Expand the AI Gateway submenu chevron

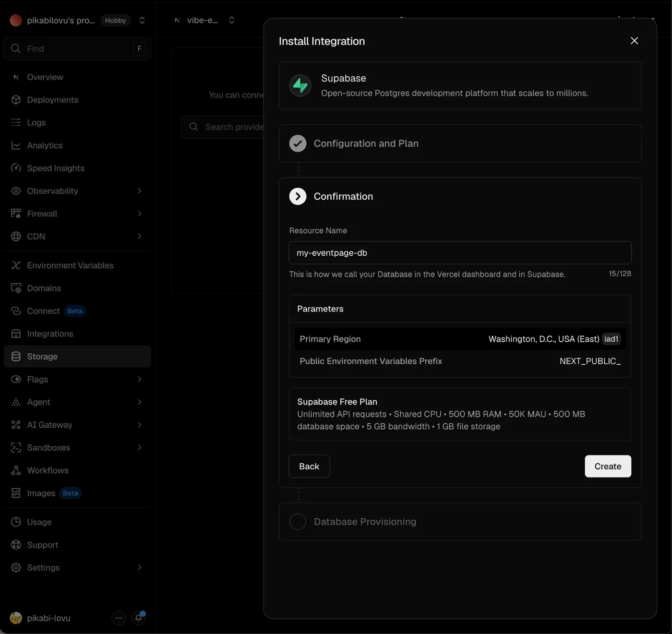pyautogui.click(x=140, y=425)
